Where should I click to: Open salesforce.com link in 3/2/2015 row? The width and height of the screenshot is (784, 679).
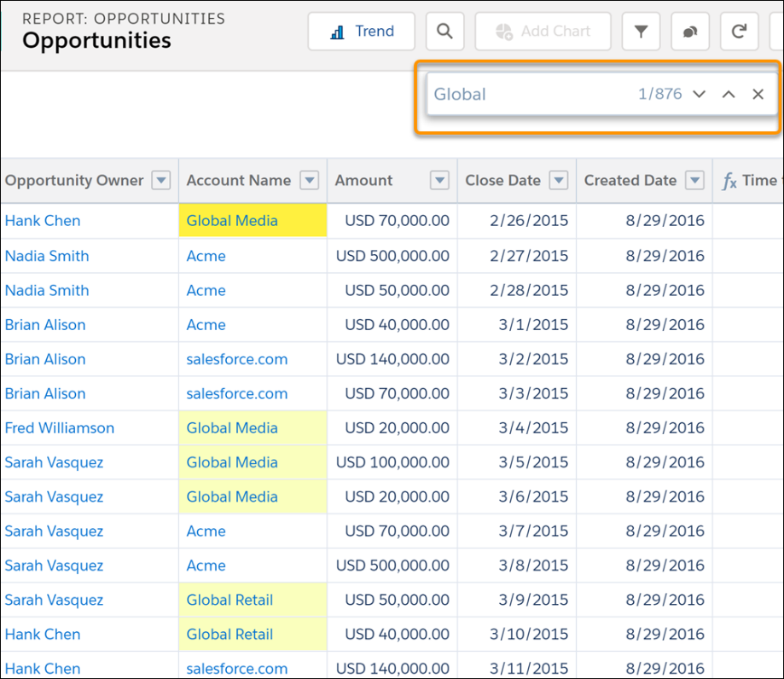click(x=237, y=359)
